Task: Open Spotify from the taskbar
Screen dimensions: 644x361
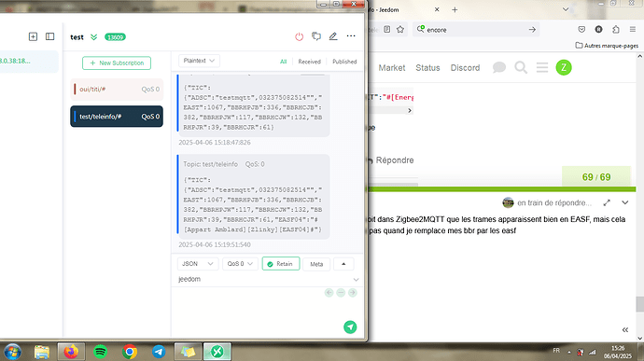Action: pyautogui.click(x=100, y=352)
